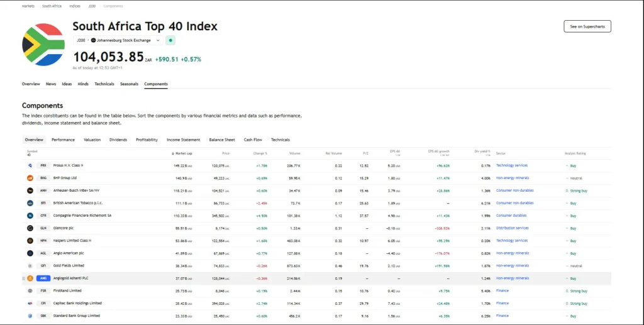Click the Anheuser-Busch InBev logo icon
This screenshot has height=325, width=644.
pos(30,190)
